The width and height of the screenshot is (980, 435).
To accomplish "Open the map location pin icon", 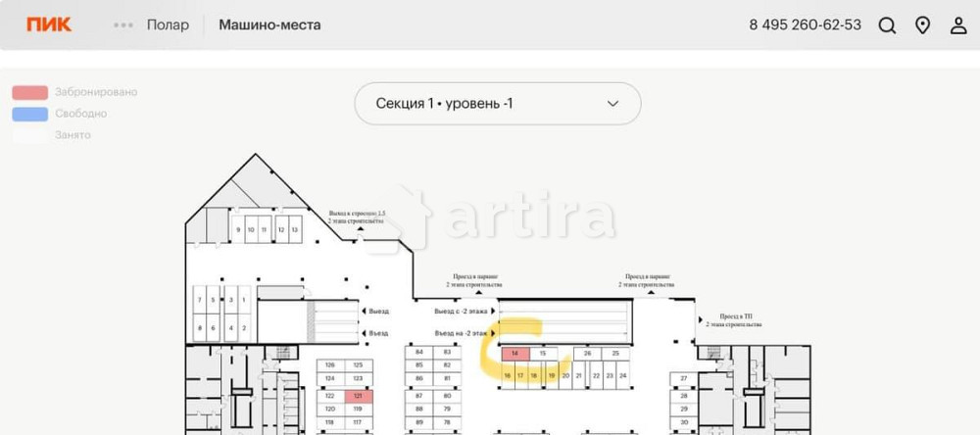I will click(x=922, y=25).
